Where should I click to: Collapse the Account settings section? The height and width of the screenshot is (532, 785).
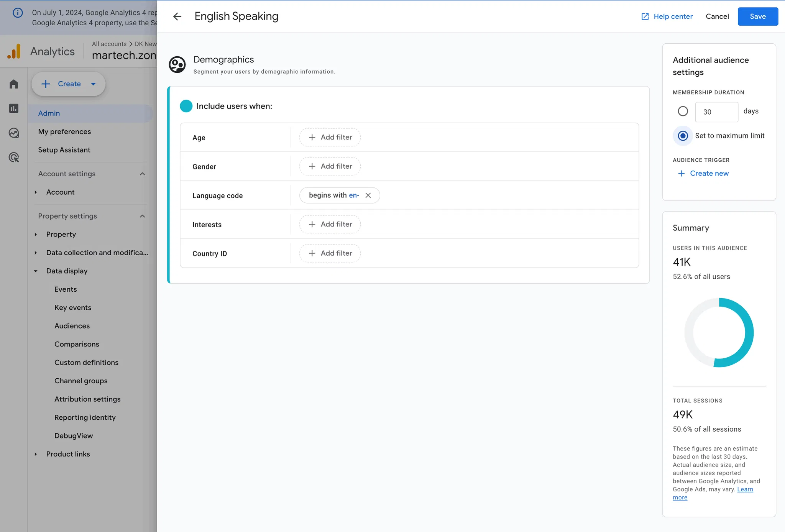click(x=142, y=174)
